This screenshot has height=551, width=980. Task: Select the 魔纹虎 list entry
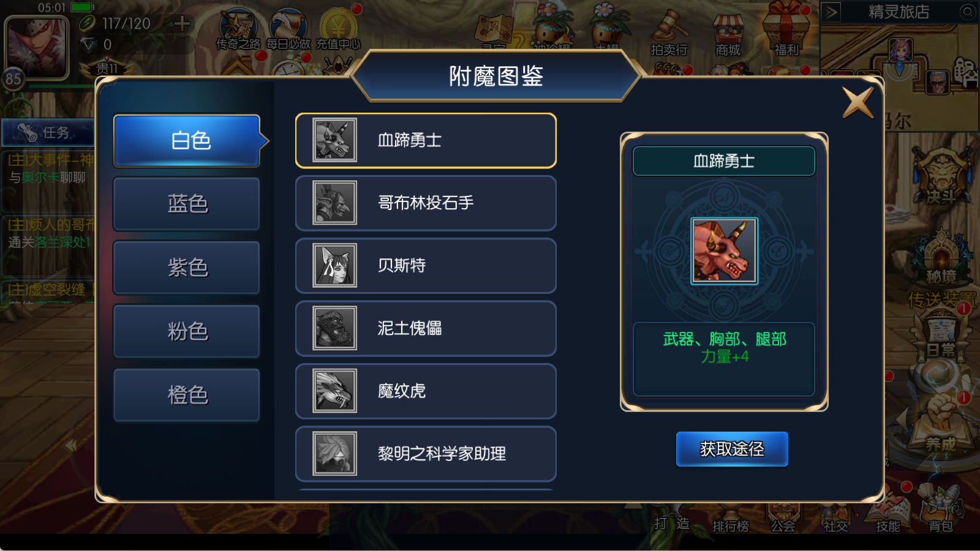point(426,391)
